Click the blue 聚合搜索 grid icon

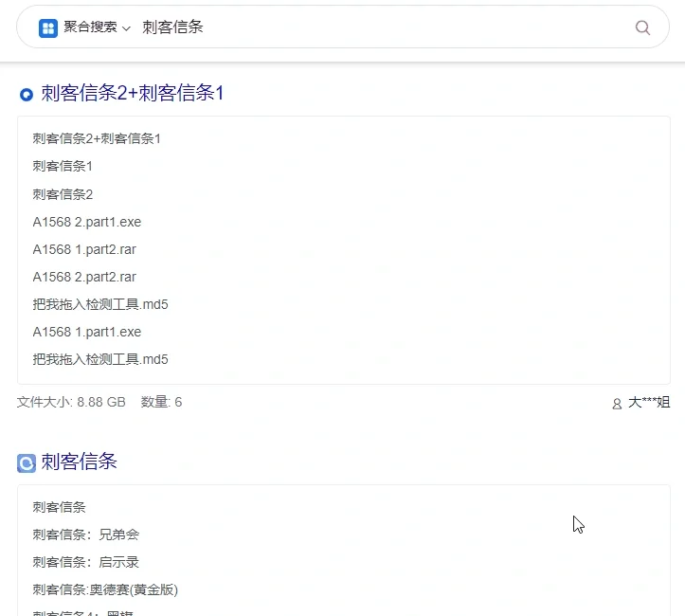click(x=48, y=28)
